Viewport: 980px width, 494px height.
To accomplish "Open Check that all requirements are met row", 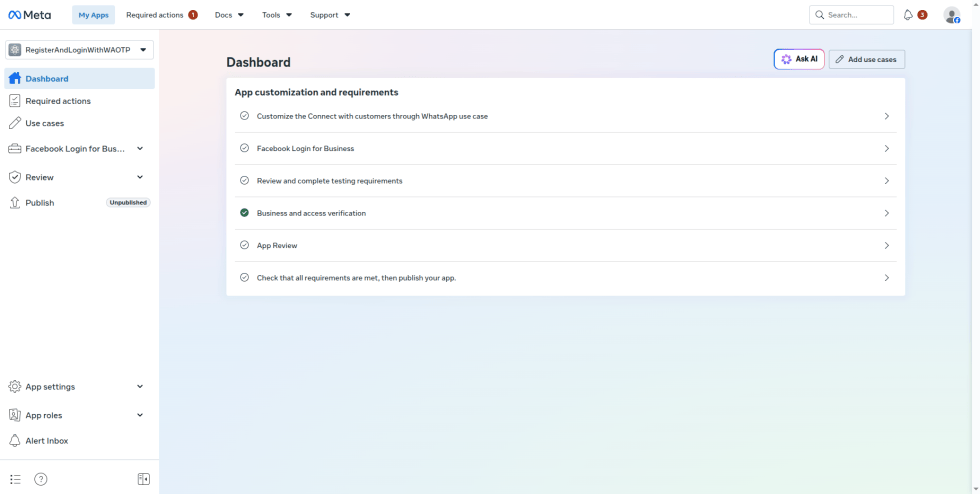I will click(x=566, y=278).
